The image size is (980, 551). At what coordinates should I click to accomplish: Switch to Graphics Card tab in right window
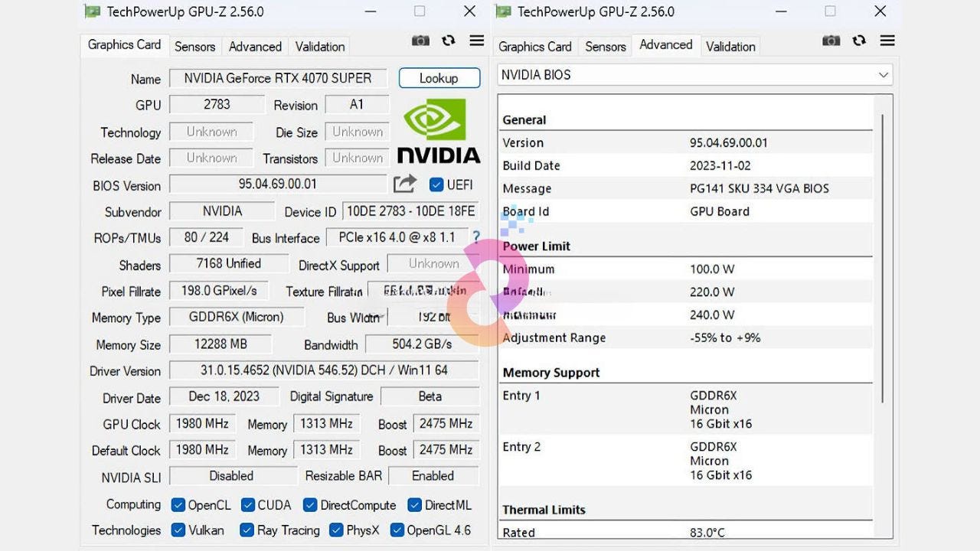(535, 46)
